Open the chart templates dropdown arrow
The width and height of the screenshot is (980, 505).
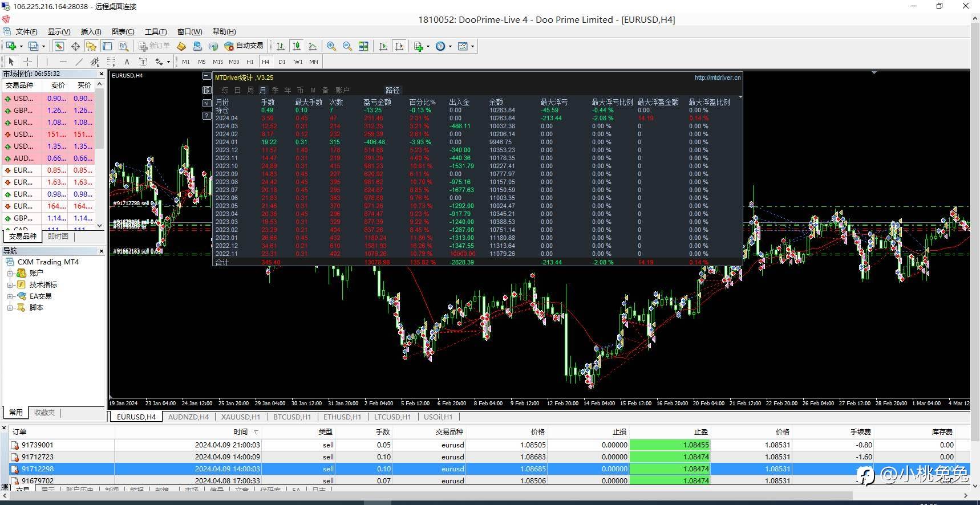tap(472, 47)
